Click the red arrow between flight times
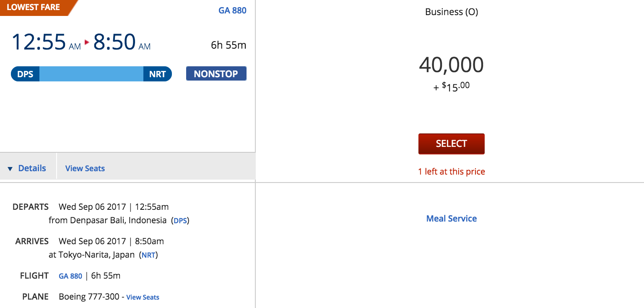644x308 pixels. pos(87,42)
